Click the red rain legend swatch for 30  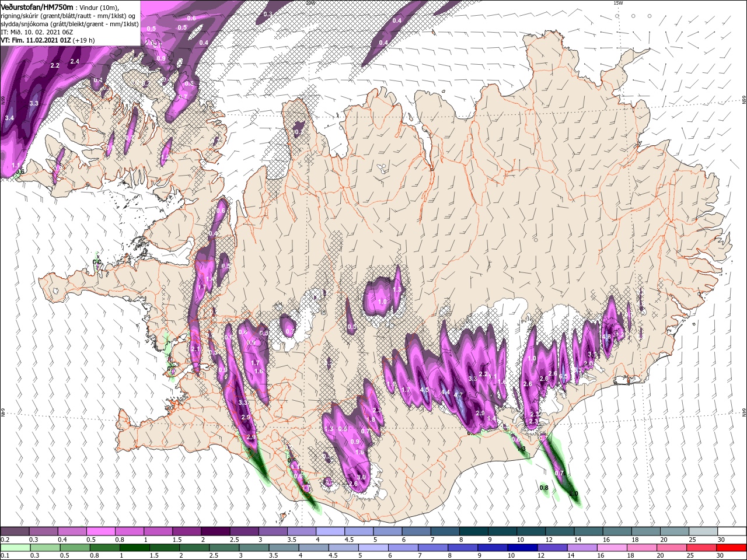[731, 548]
